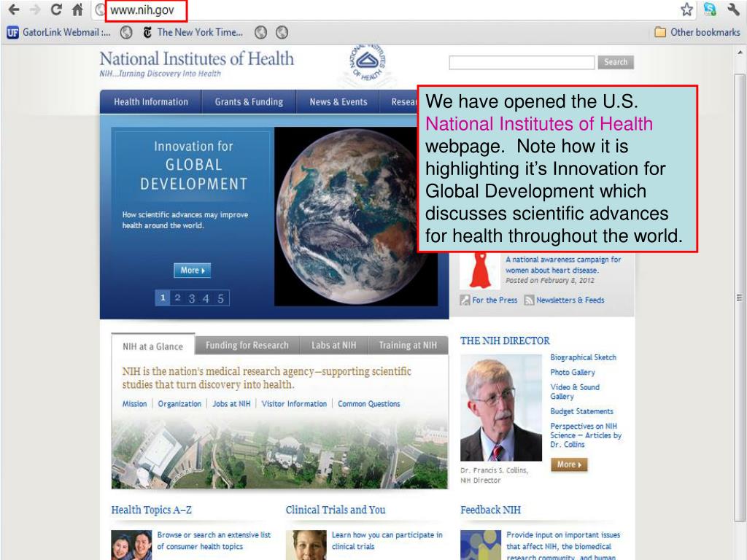747x560 pixels.
Task: Open the Common Questions link
Action: 368,404
